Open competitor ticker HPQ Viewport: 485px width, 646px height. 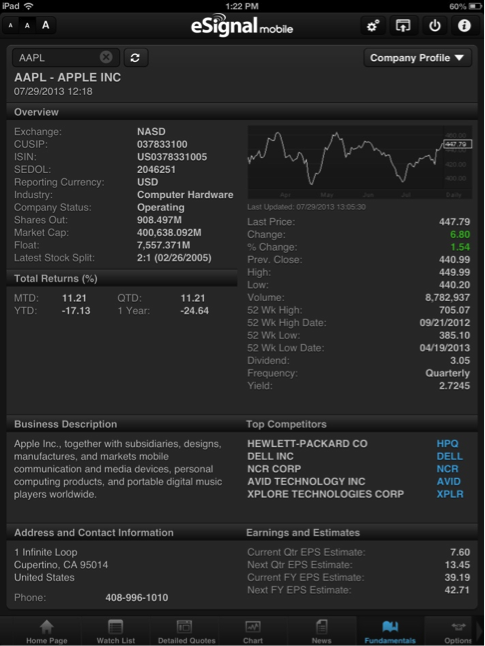click(x=447, y=444)
